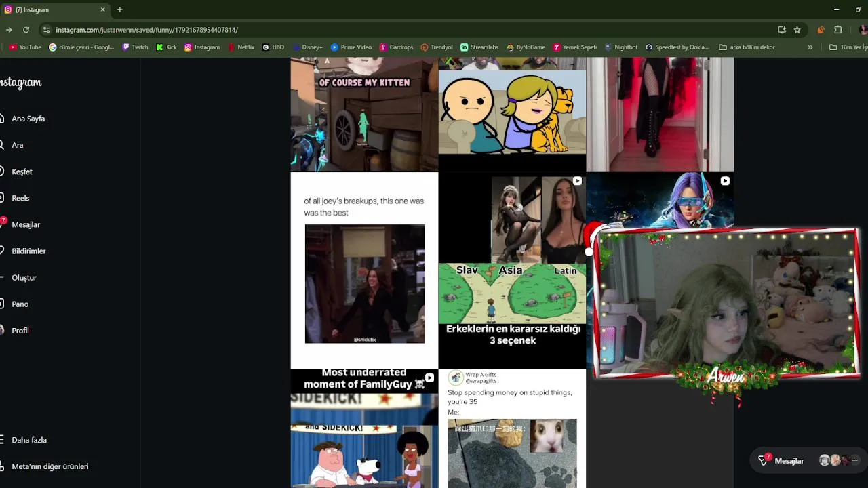Open the Wrap A Gifts saved post

pos(512,428)
